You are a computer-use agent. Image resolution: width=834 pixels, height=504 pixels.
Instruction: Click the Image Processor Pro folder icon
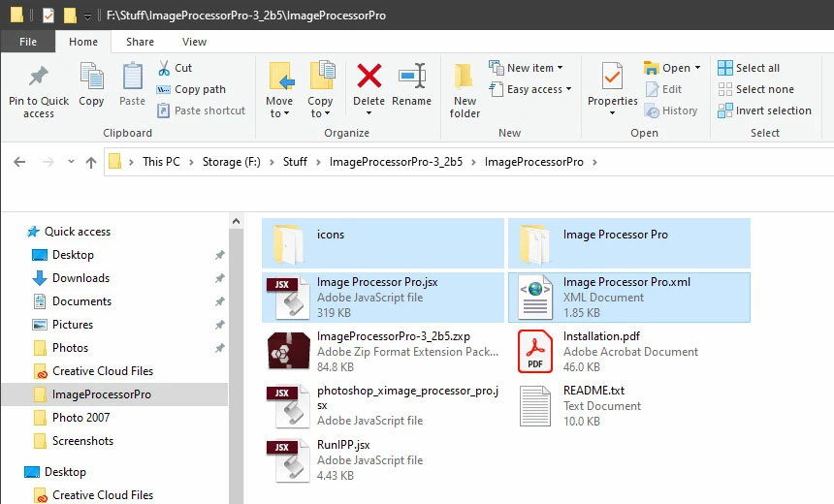(534, 243)
